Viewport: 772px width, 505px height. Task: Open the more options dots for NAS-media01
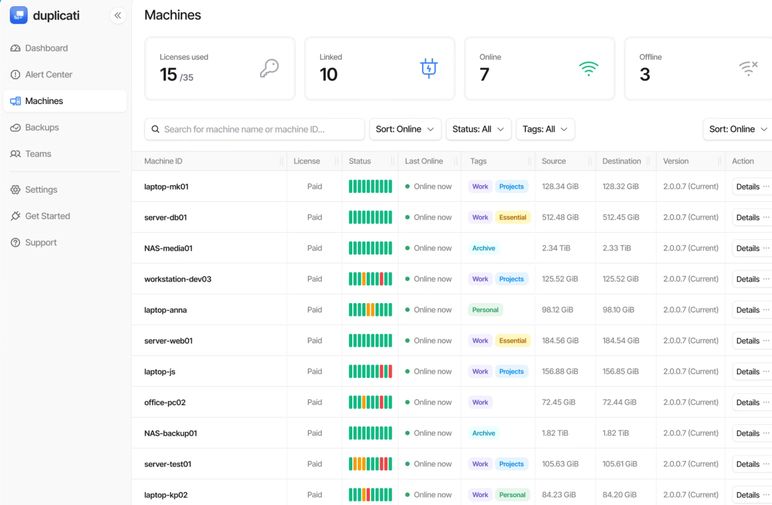[766, 248]
